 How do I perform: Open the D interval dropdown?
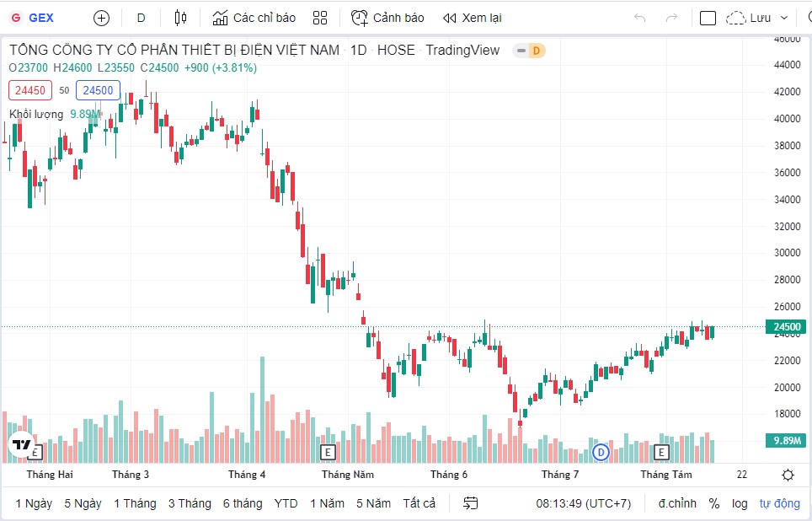pyautogui.click(x=141, y=18)
